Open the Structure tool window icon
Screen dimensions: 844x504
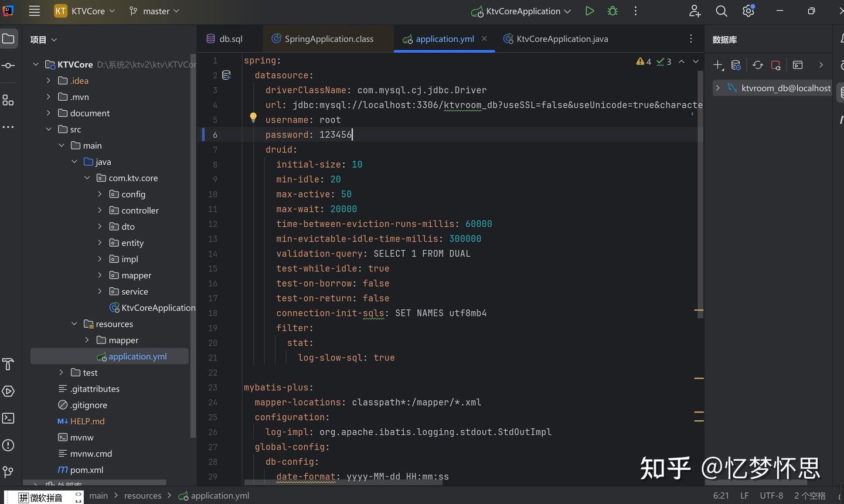point(8,100)
